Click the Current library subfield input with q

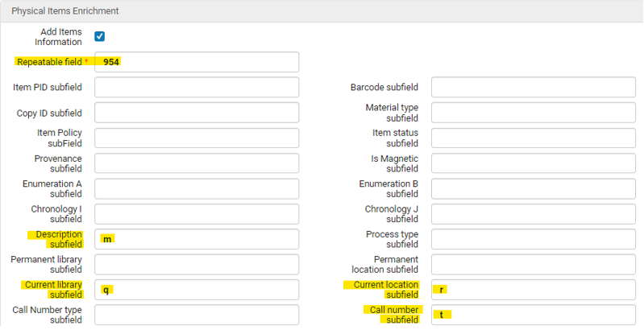[x=197, y=290]
